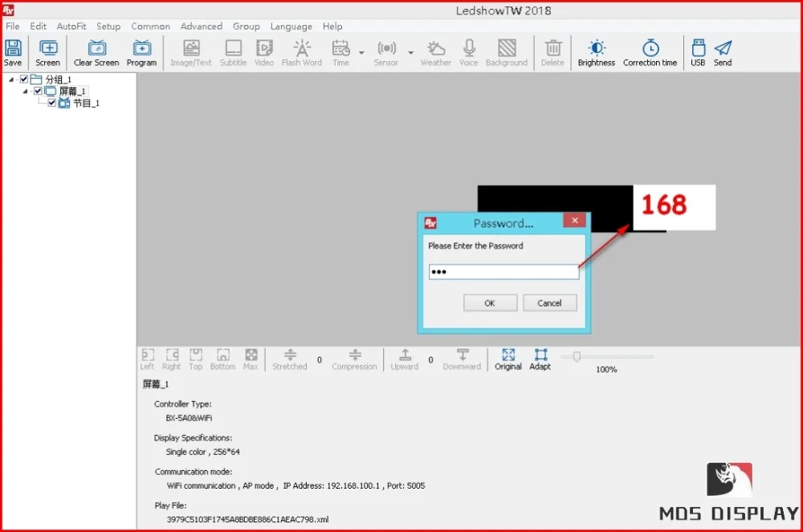Click the Clear Screen icon

coord(96,53)
